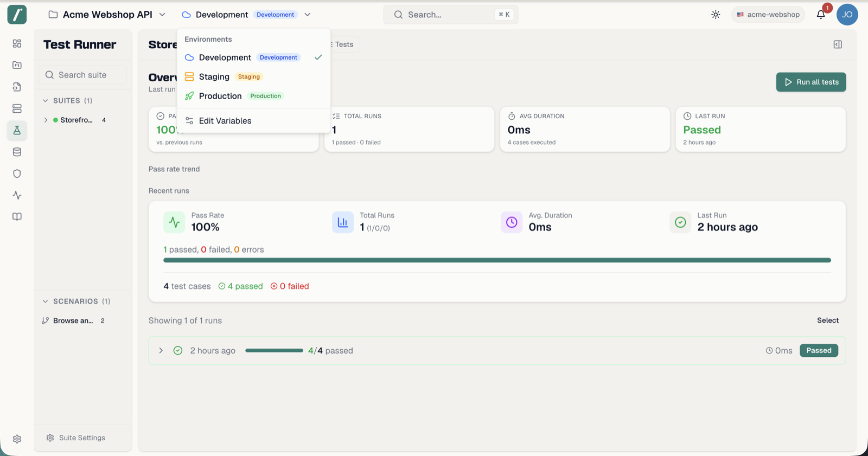Viewport: 868px width, 456px height.
Task: Click the Avg. Duration clock icon
Action: pos(512,222)
